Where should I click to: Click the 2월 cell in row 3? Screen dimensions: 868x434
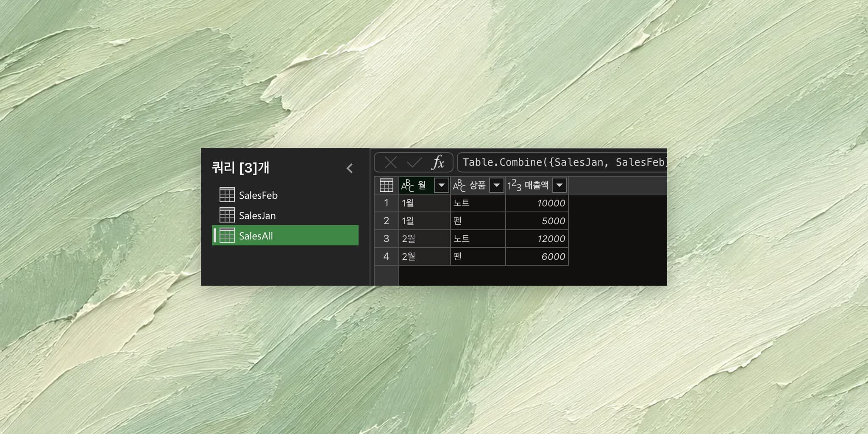coord(425,239)
